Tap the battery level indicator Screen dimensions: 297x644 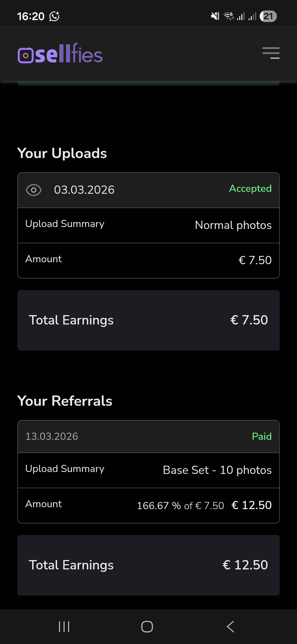[268, 16]
